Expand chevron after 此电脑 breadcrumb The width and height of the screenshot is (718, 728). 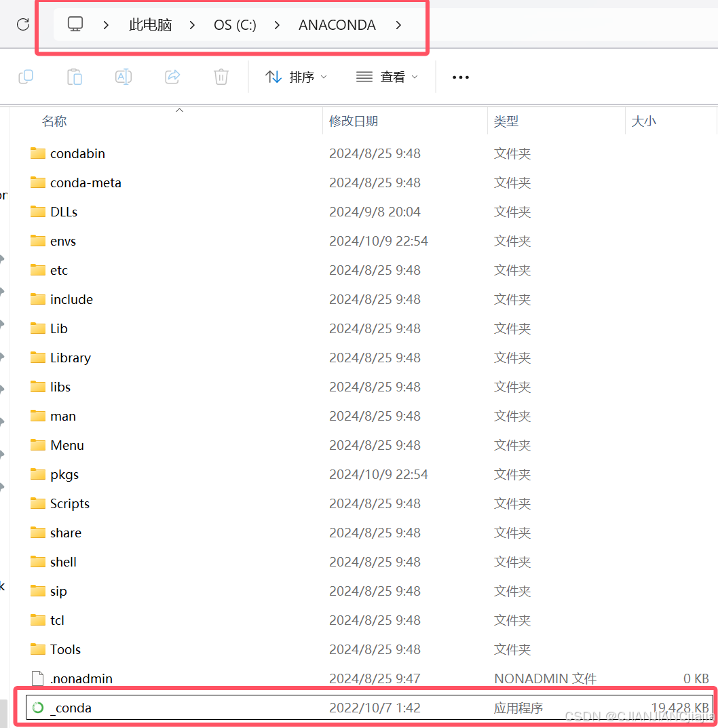[192, 24]
